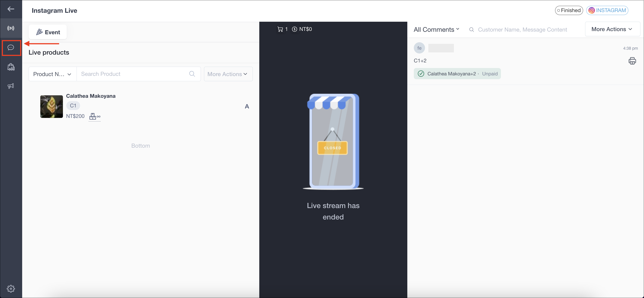The width and height of the screenshot is (644, 298).
Task: Click the back arrow icon
Action: pyautogui.click(x=11, y=9)
